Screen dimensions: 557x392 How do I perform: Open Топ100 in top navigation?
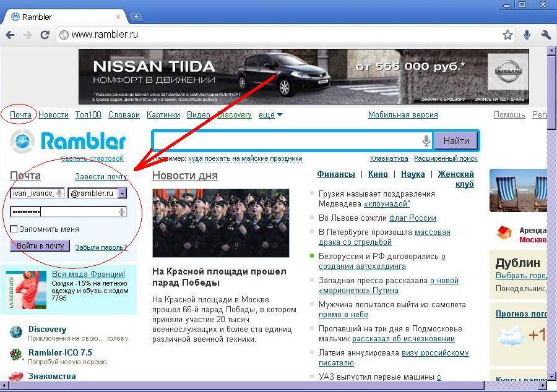pyautogui.click(x=89, y=115)
